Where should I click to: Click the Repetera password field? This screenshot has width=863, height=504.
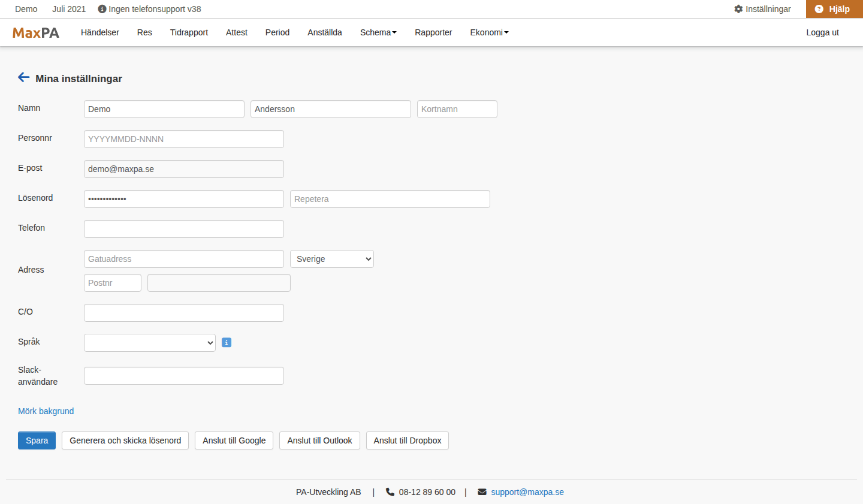click(x=390, y=199)
